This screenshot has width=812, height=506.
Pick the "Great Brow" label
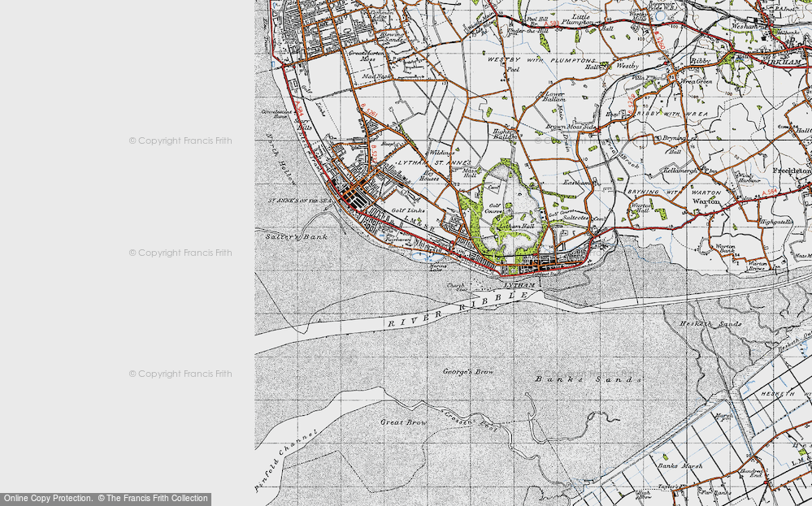point(404,422)
